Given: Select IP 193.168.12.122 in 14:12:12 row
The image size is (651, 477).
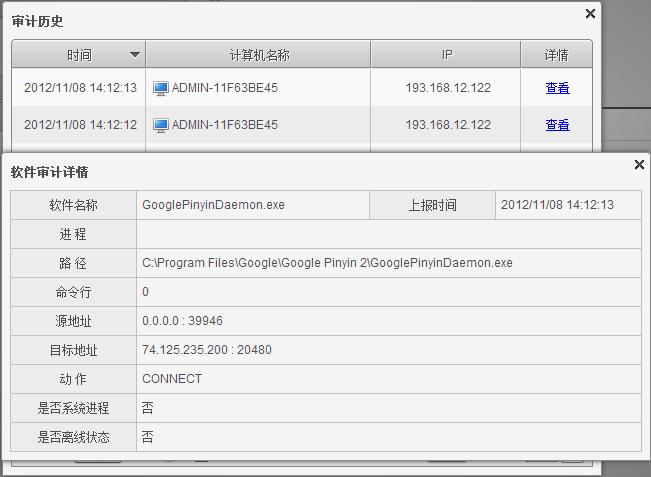Looking at the screenshot, I should pyautogui.click(x=448, y=125).
